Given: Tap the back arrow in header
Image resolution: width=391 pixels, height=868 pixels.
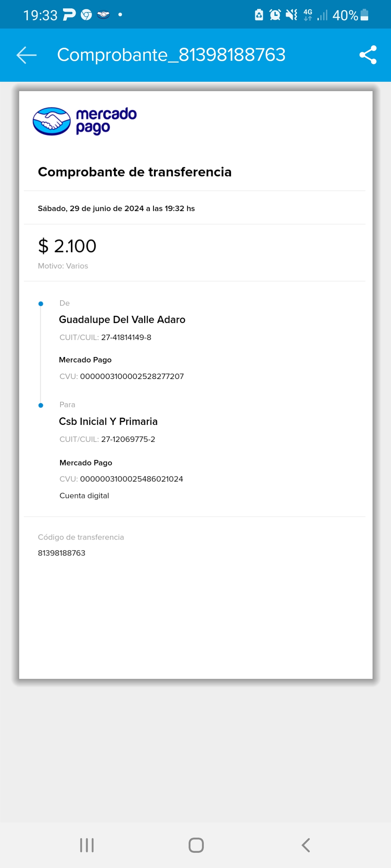Looking at the screenshot, I should pos(26,55).
